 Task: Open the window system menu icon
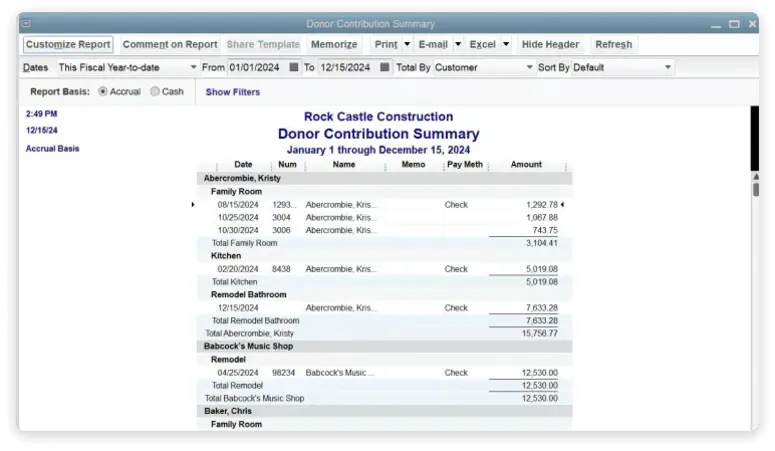coord(26,23)
